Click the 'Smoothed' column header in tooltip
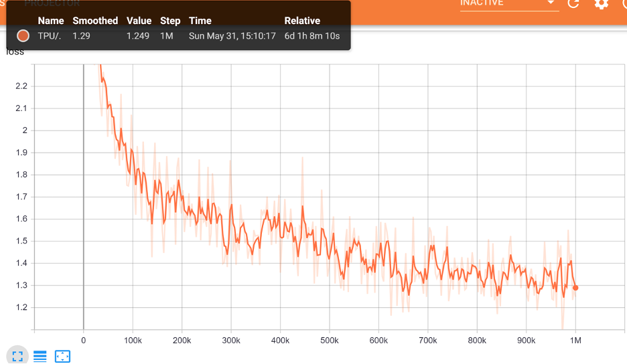 click(95, 21)
